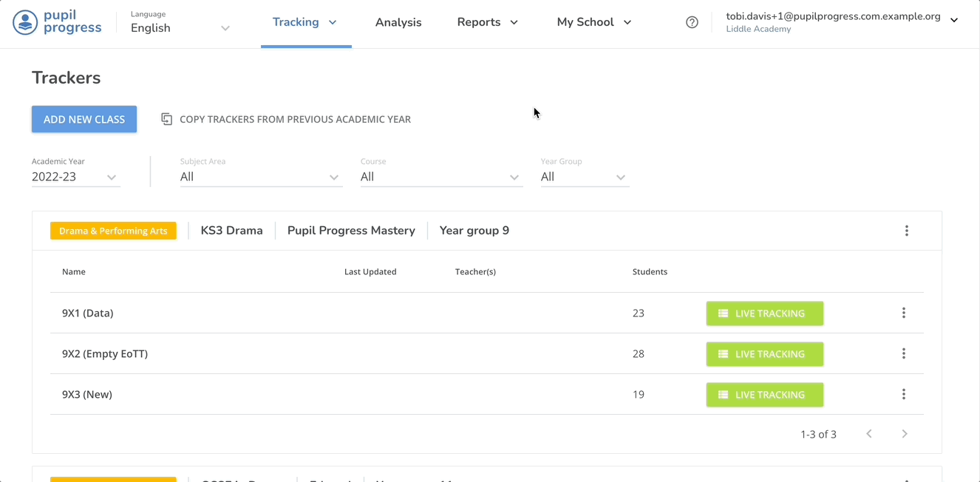Image resolution: width=980 pixels, height=482 pixels.
Task: Open three-dot menu for class 9X1 (Data)
Action: tap(903, 313)
